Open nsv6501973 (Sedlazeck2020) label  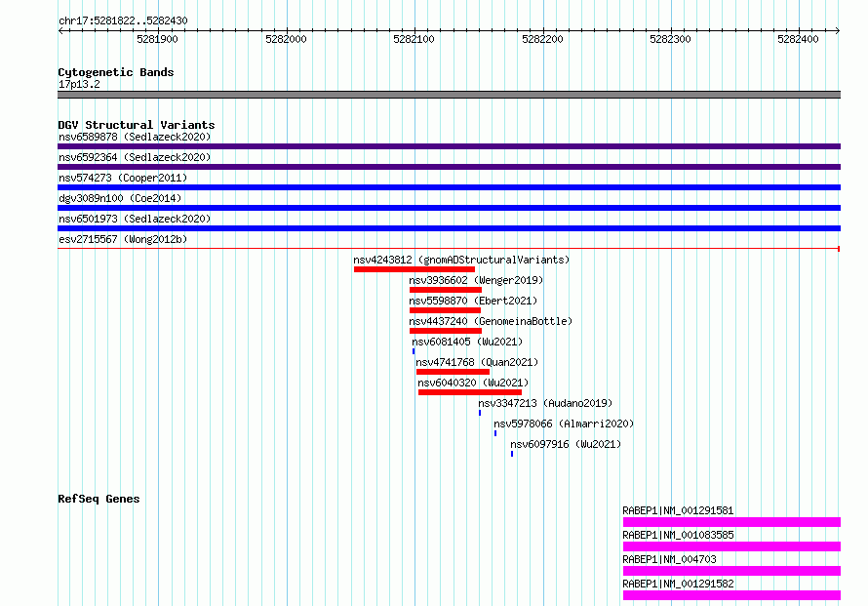(135, 219)
